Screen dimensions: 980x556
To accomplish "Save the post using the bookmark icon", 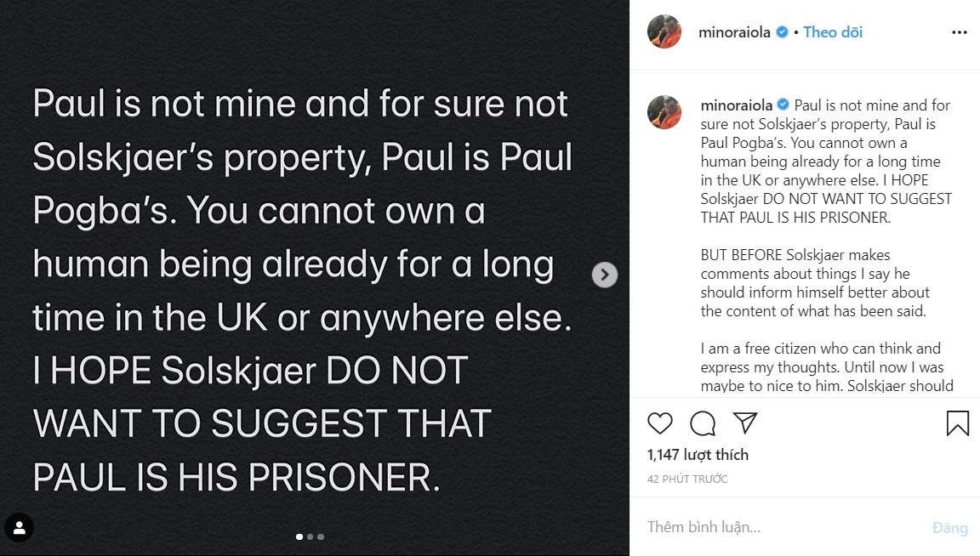I will pyautogui.click(x=958, y=423).
